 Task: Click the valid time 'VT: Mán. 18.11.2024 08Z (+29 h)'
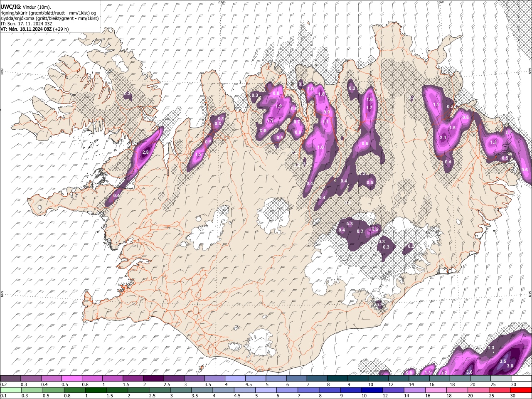[x=34, y=29]
